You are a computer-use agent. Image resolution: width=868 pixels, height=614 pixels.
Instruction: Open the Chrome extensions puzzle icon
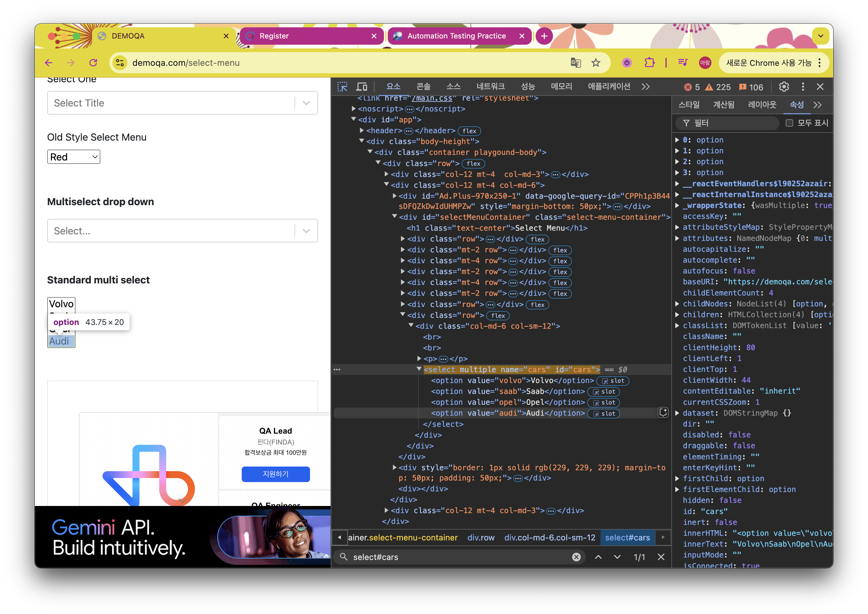pyautogui.click(x=649, y=63)
